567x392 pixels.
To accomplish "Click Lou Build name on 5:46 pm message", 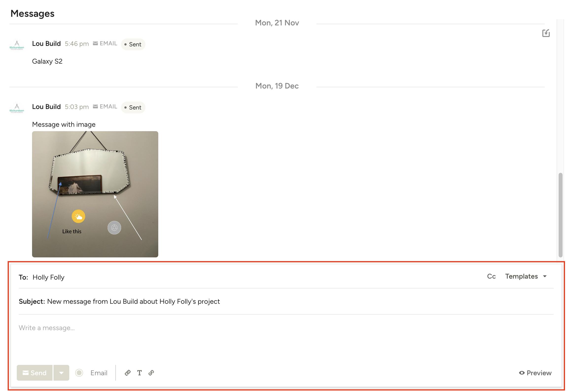I will (46, 44).
